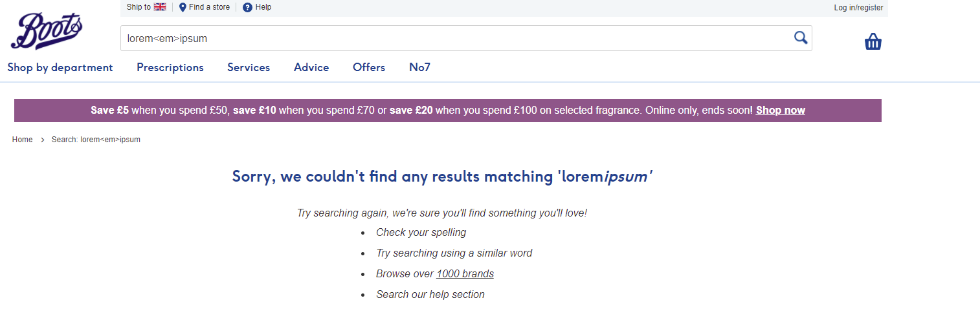Go to the Offers section
This screenshot has height=329, width=980.
369,67
